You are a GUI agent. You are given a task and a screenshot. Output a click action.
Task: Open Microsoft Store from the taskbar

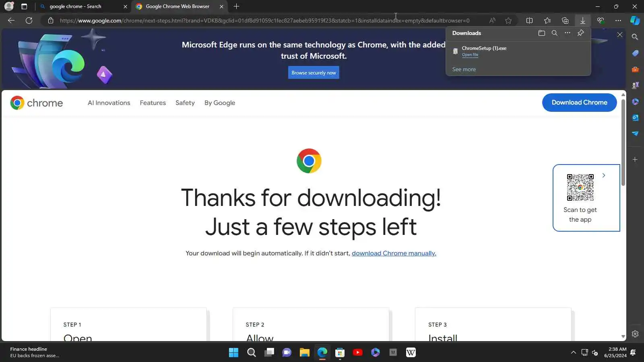(x=340, y=353)
